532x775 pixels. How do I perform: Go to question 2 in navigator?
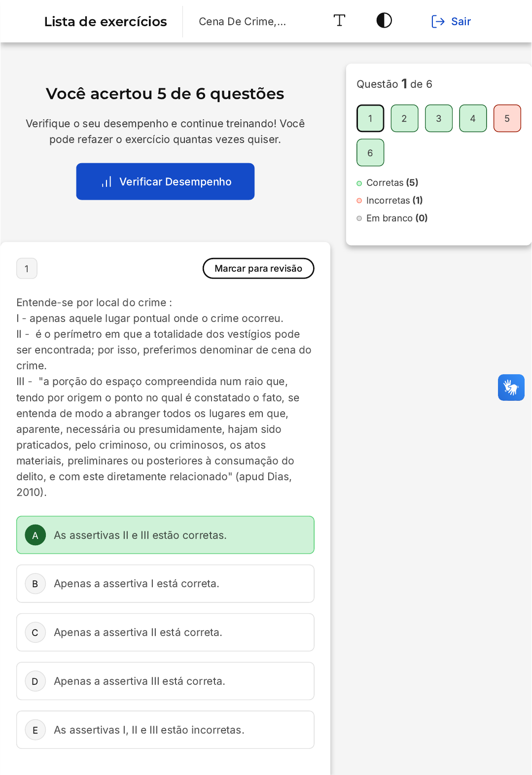pos(404,118)
